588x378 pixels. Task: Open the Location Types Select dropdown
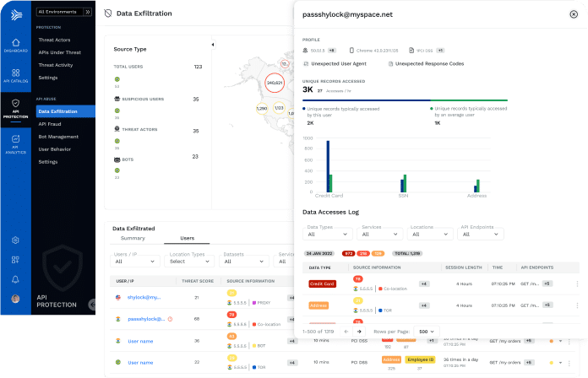click(191, 262)
